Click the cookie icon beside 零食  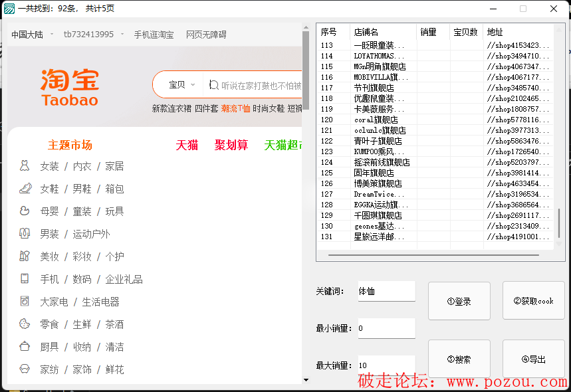pyautogui.click(x=25, y=324)
